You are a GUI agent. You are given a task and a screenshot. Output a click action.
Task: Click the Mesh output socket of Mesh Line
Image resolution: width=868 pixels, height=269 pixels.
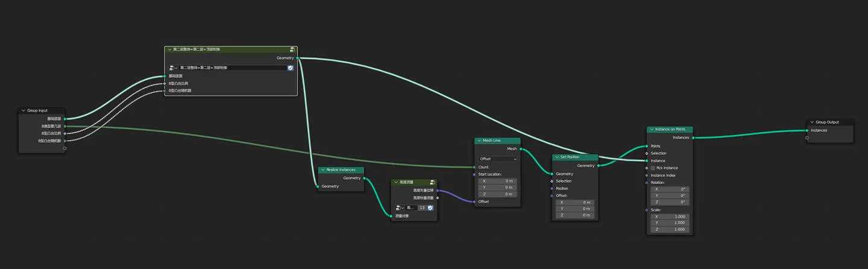(x=521, y=148)
